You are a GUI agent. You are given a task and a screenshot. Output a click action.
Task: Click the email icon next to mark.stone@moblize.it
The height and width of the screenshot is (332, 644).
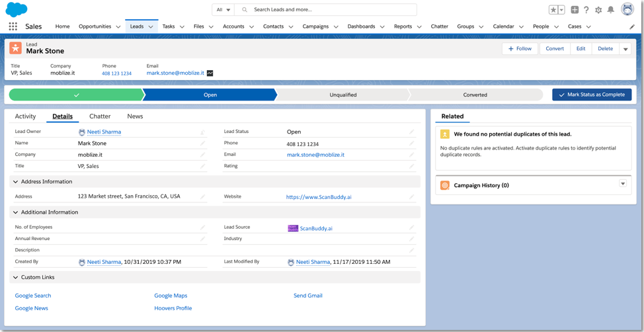(x=210, y=73)
